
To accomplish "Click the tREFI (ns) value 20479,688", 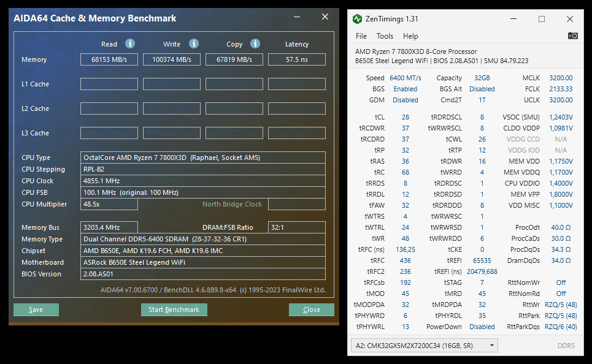I will pyautogui.click(x=482, y=271).
